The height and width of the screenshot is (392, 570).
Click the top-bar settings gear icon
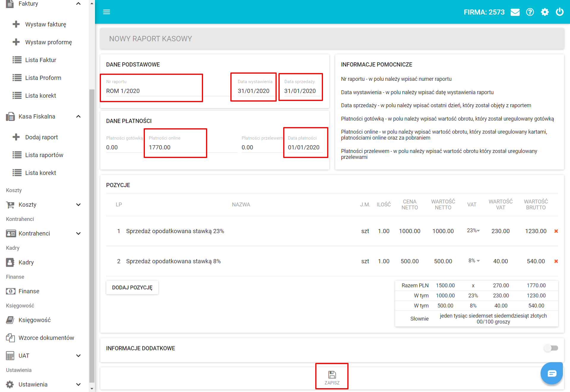[545, 12]
